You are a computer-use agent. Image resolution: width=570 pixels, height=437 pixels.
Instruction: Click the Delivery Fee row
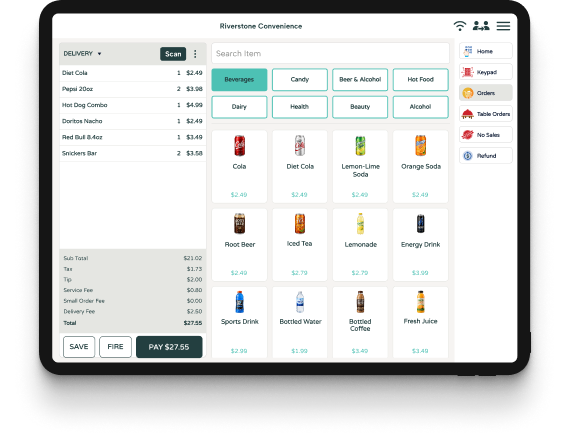click(x=133, y=312)
